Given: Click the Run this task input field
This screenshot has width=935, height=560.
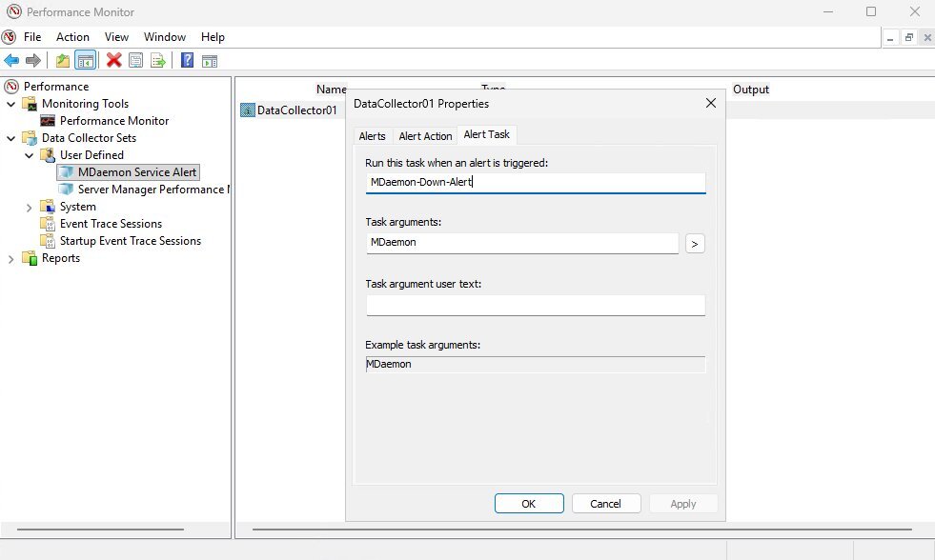Looking at the screenshot, I should click(536, 183).
